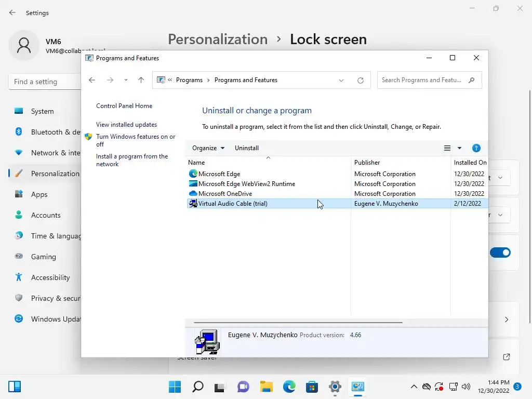The height and width of the screenshot is (399, 532).
Task: Click the 2/12/2022 installed date cell
Action: pyautogui.click(x=467, y=204)
